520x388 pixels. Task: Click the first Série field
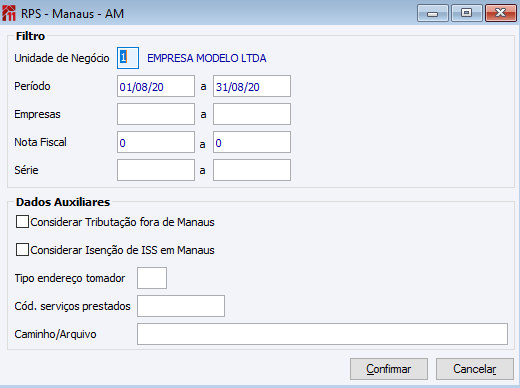(x=156, y=170)
